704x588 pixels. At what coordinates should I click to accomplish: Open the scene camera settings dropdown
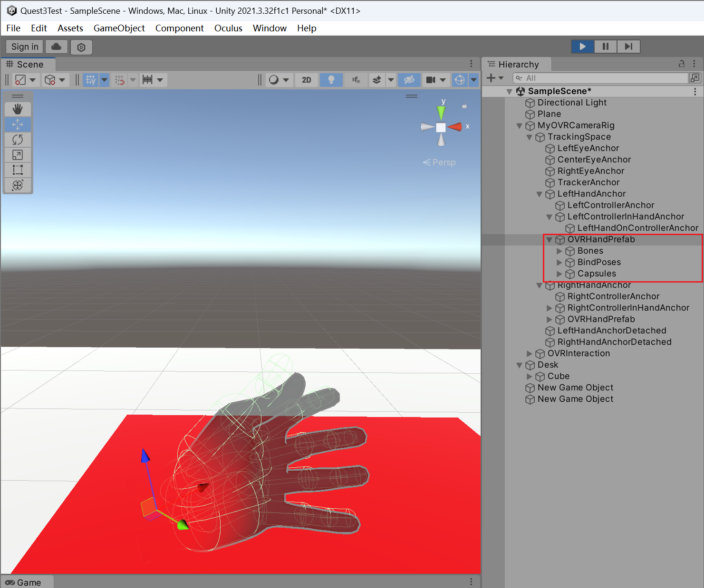click(x=436, y=80)
